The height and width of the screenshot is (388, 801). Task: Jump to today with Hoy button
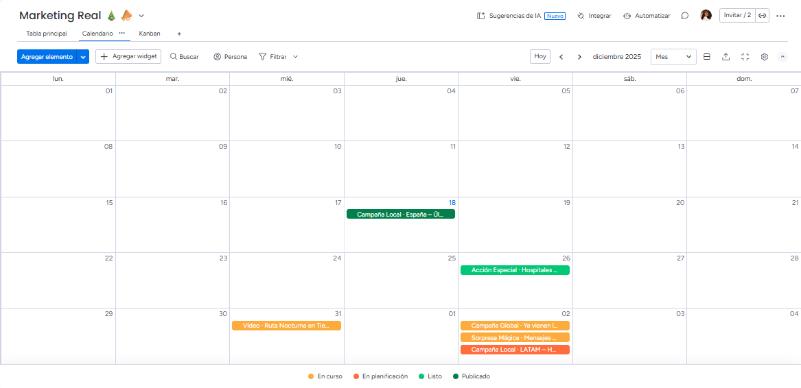[540, 57]
